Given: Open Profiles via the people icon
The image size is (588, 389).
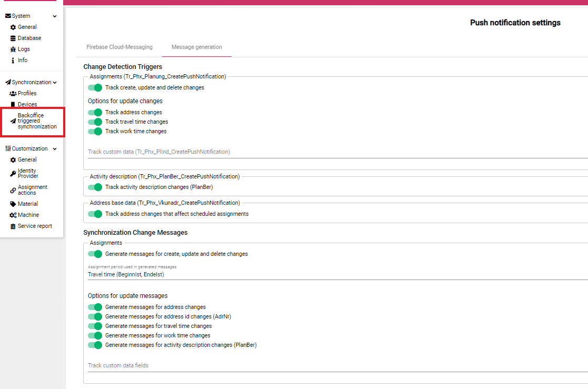Looking at the screenshot, I should (x=13, y=94).
